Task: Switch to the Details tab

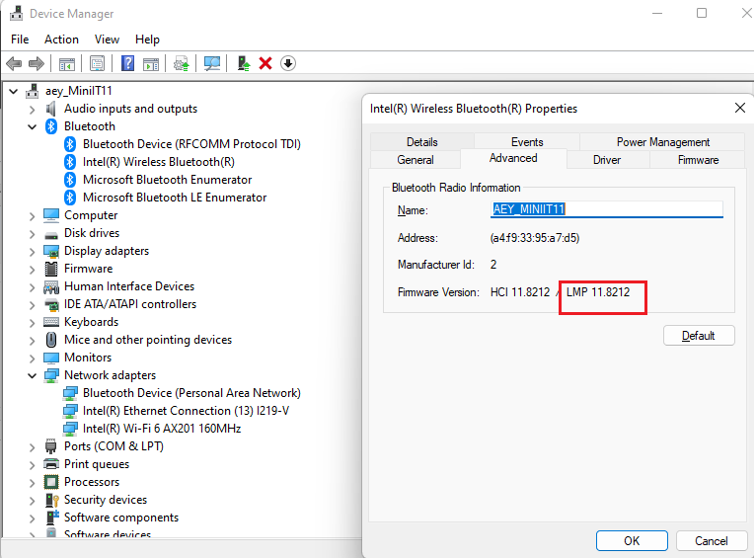Action: [421, 142]
